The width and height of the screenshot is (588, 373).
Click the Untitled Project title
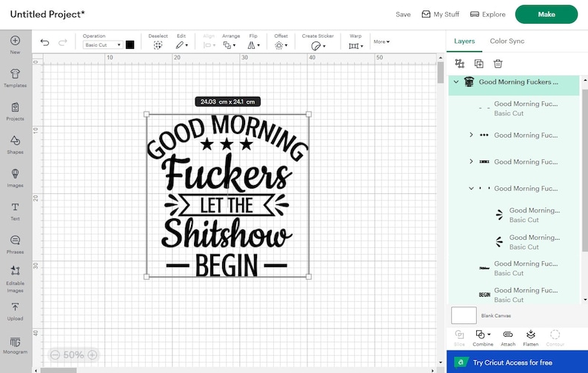(47, 14)
